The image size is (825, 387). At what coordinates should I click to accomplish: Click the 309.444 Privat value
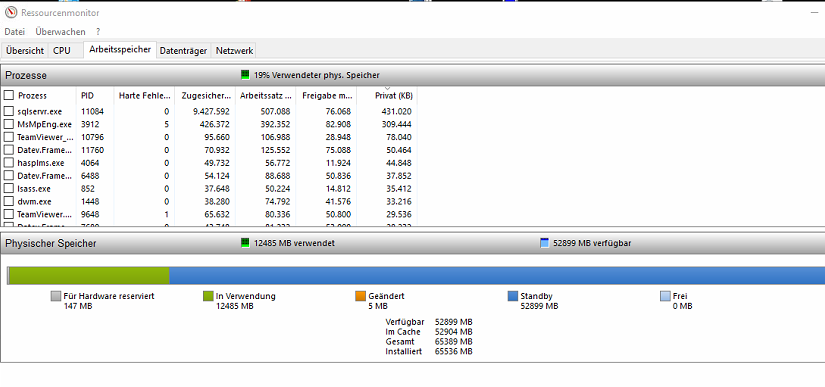coord(396,124)
